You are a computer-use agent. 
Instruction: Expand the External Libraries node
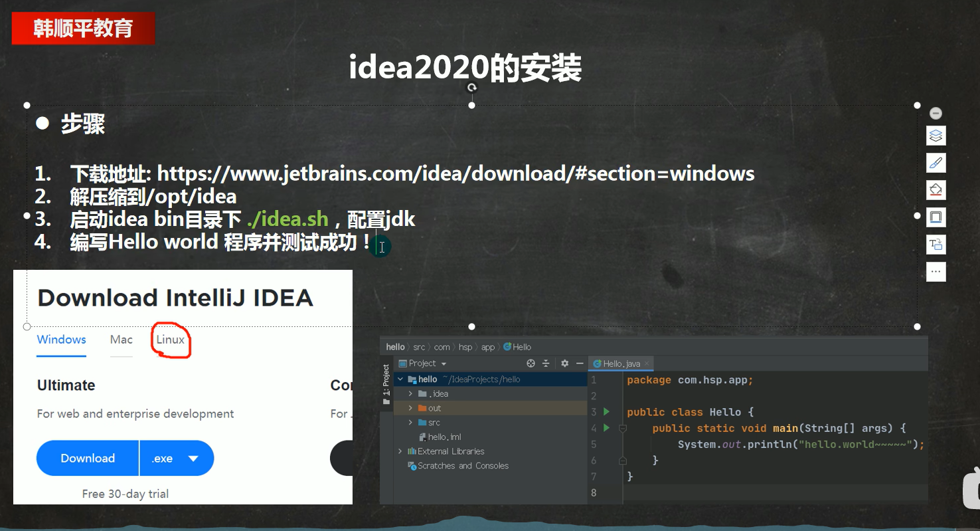point(400,451)
